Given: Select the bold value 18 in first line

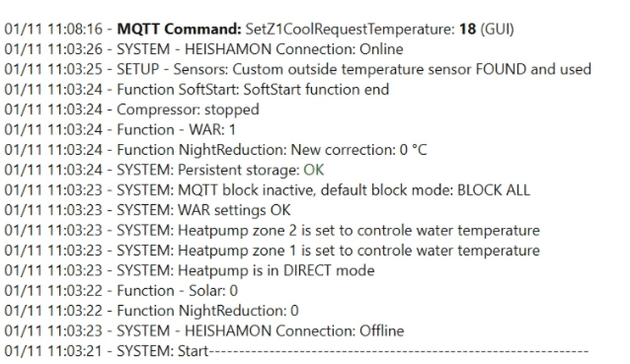Looking at the screenshot, I should click(467, 29).
